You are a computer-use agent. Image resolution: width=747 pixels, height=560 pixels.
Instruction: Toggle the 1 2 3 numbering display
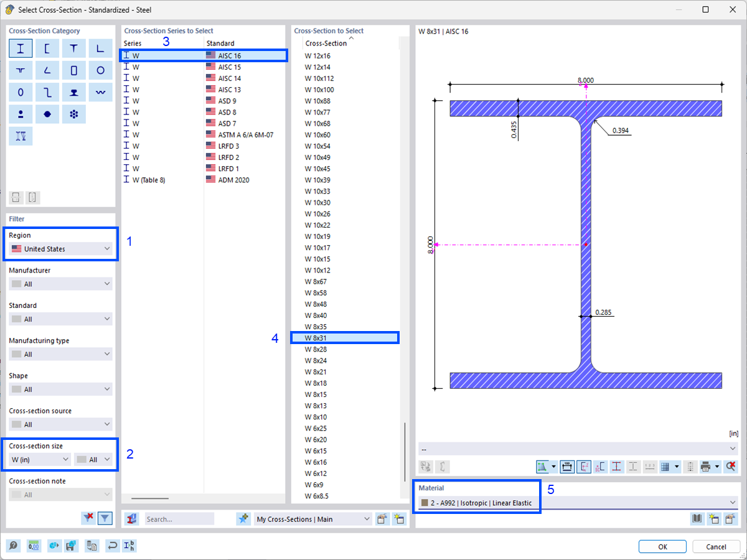click(x=650, y=466)
